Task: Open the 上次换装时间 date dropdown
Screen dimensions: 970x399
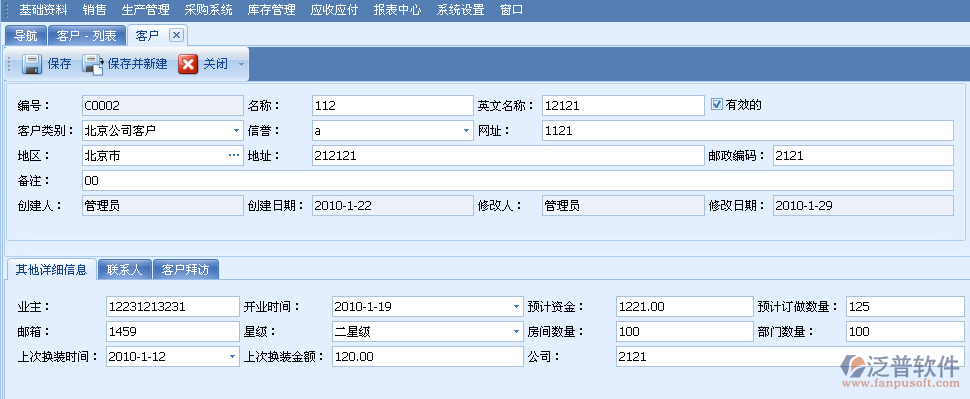Action: pyautogui.click(x=233, y=356)
